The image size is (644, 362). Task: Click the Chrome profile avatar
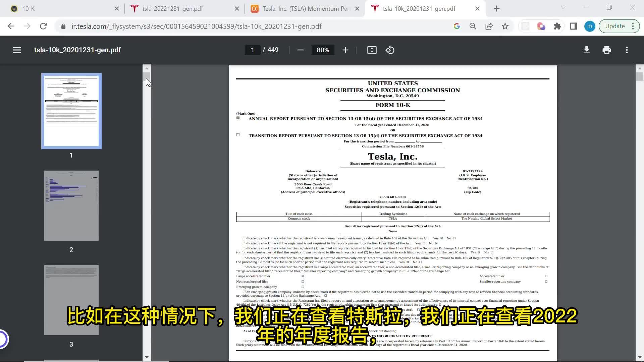[590, 26]
